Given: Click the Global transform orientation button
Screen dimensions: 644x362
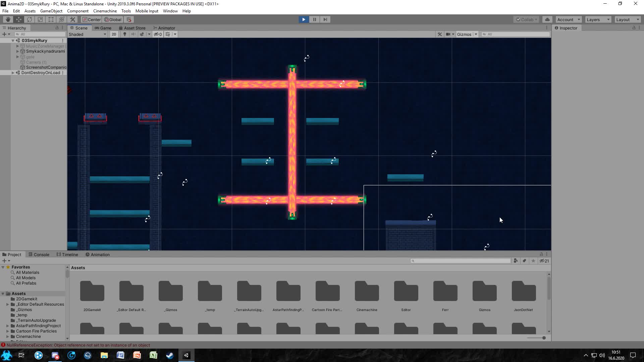Looking at the screenshot, I should point(113,19).
